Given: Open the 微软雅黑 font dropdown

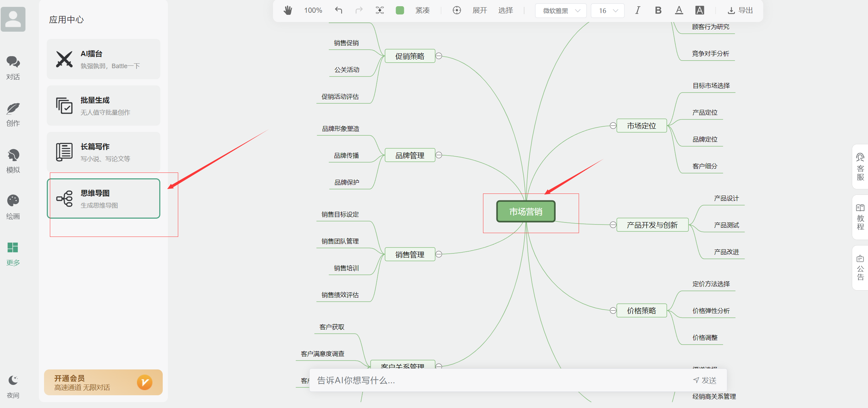Looking at the screenshot, I should coord(561,11).
